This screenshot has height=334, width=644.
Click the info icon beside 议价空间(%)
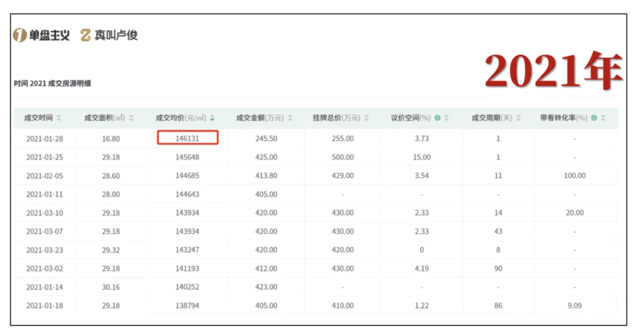point(437,118)
